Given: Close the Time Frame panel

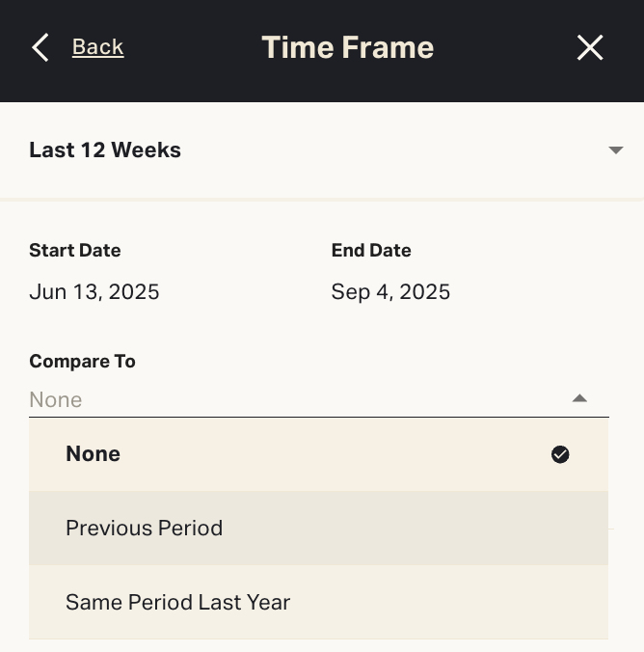Looking at the screenshot, I should coord(590,47).
